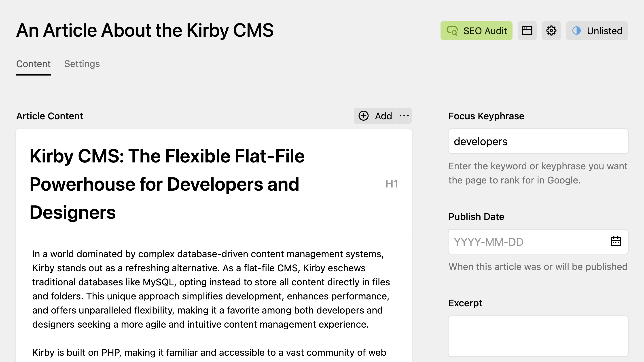Click the page title 'An Article About the Kirby CMS'

click(x=145, y=30)
